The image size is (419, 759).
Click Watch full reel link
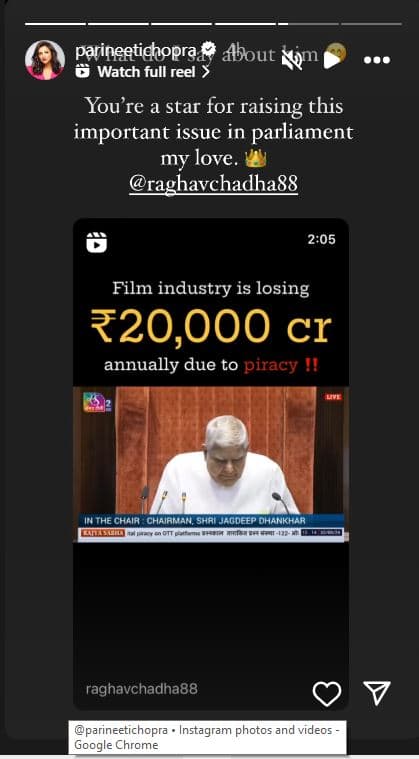pos(146,72)
